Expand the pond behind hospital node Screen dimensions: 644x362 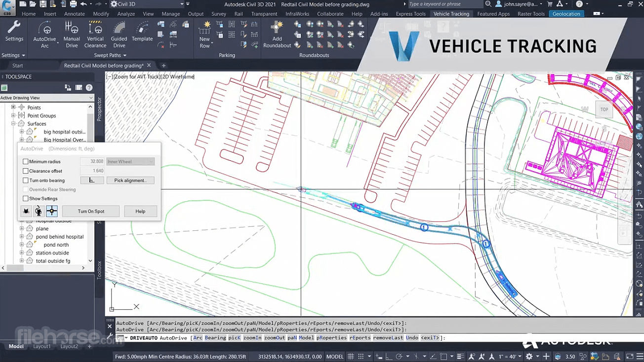tap(22, 237)
